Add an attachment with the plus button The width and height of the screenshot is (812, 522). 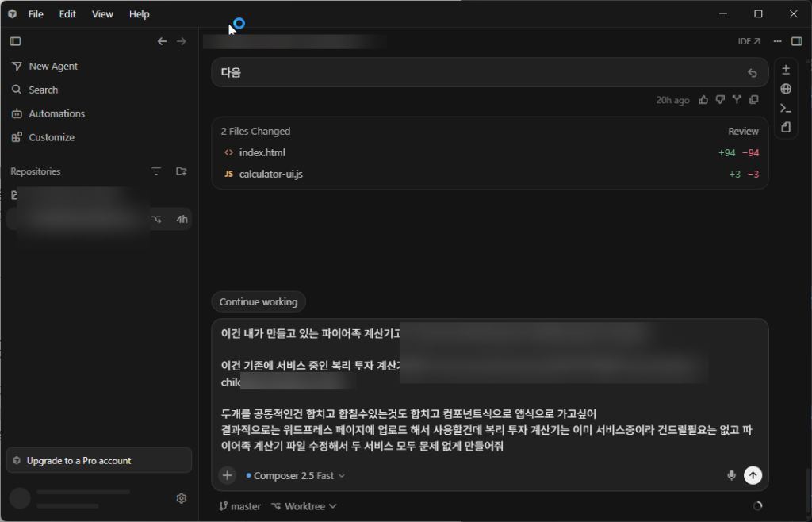pyautogui.click(x=228, y=475)
